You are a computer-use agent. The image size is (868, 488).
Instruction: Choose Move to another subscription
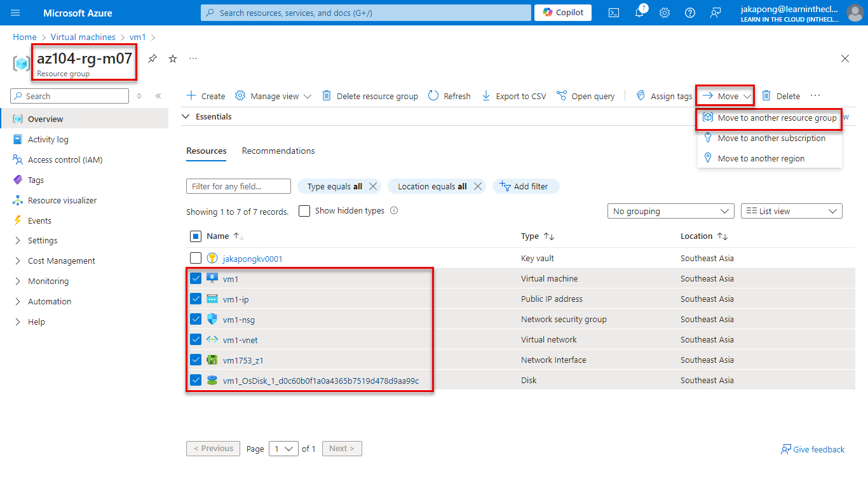pyautogui.click(x=770, y=139)
